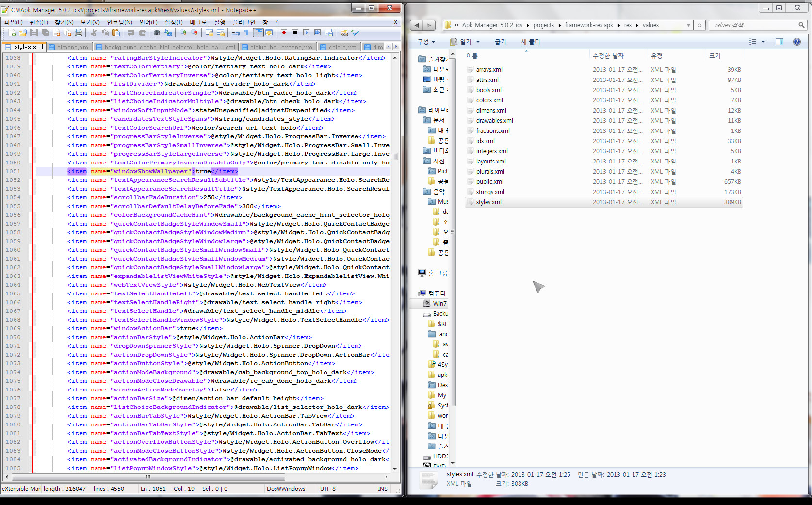Click the Cut scissors icon

[93, 33]
